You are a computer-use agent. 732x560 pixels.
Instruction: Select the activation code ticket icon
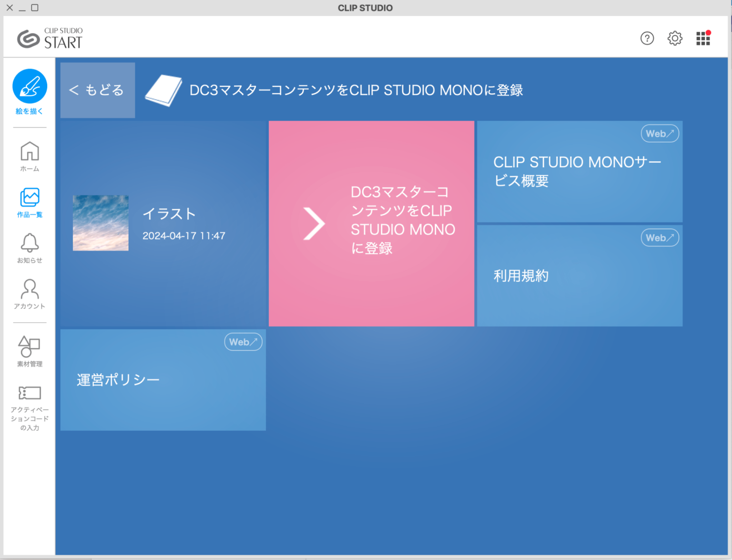(x=29, y=393)
